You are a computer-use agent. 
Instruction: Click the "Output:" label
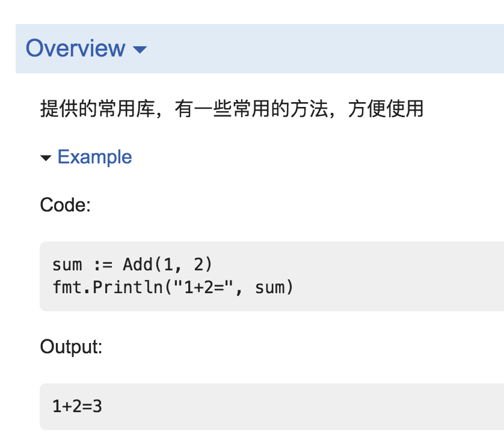71,347
